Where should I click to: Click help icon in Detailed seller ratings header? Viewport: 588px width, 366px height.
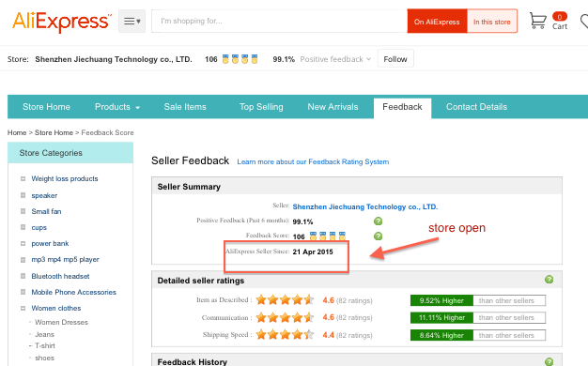pos(549,280)
